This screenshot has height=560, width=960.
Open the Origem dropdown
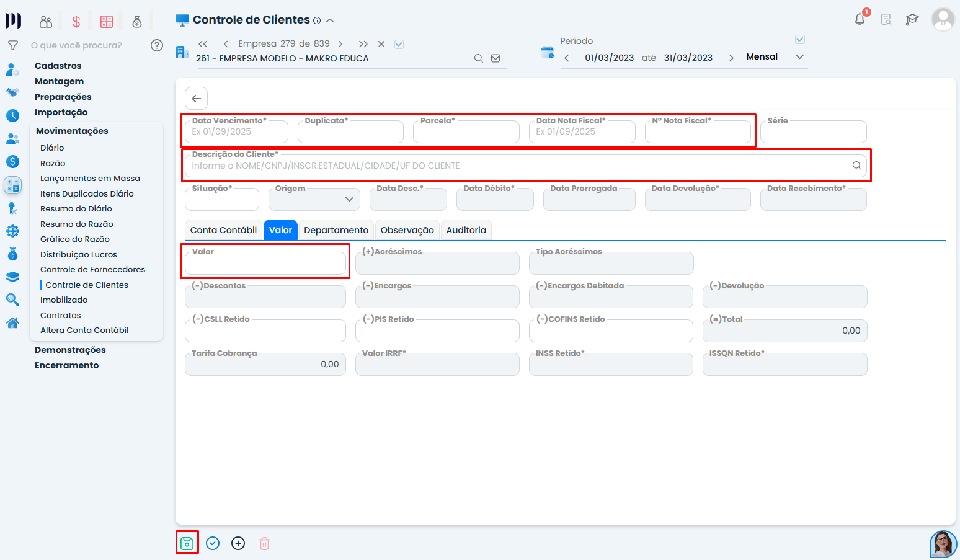[x=314, y=199]
